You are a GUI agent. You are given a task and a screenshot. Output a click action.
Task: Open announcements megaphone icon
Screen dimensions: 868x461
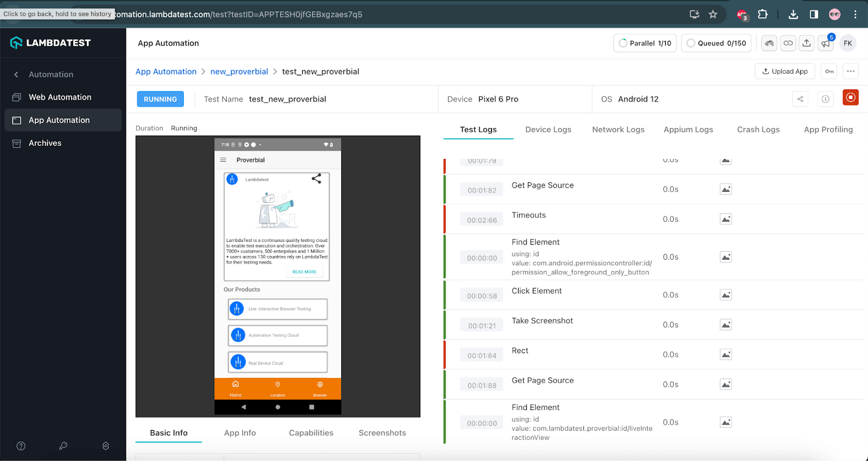(x=826, y=43)
